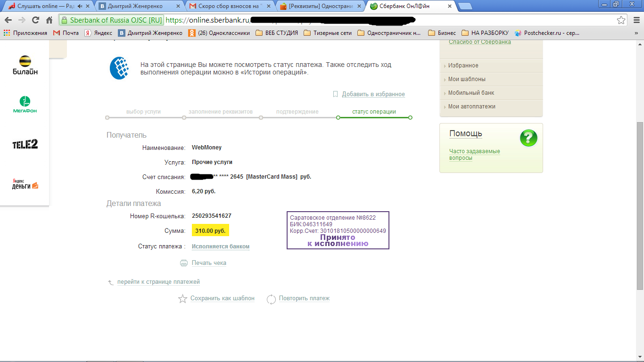
Task: Click the Исполняется банком status link
Action: (221, 247)
